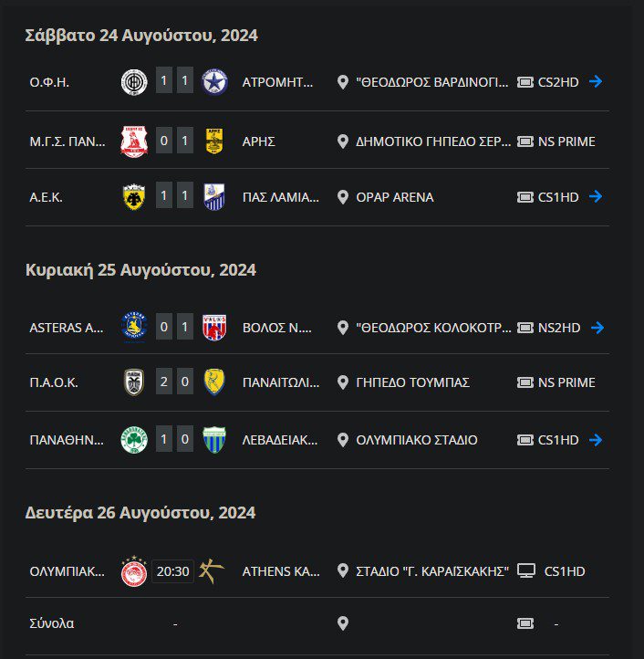644x659 pixels.
Task: Click the monitor icon next to CS1HD
Action: [x=525, y=572]
